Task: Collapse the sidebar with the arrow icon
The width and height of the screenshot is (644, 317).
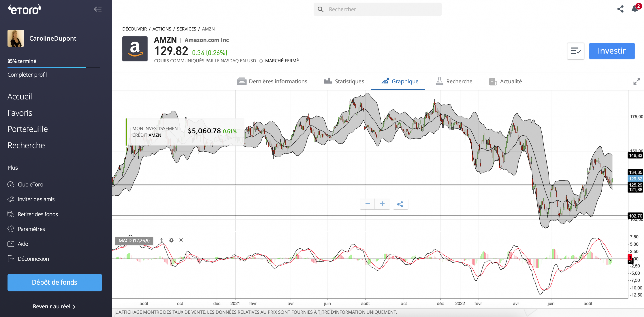Action: click(98, 9)
